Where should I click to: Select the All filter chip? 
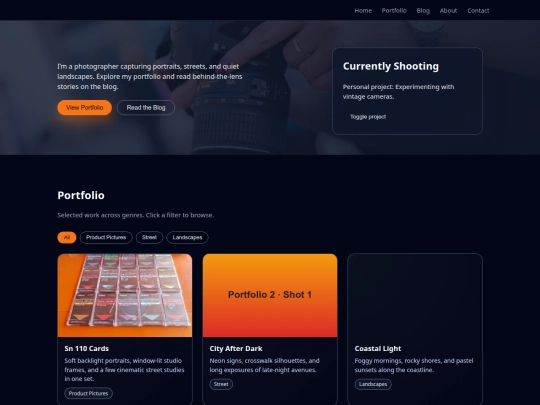tap(67, 237)
